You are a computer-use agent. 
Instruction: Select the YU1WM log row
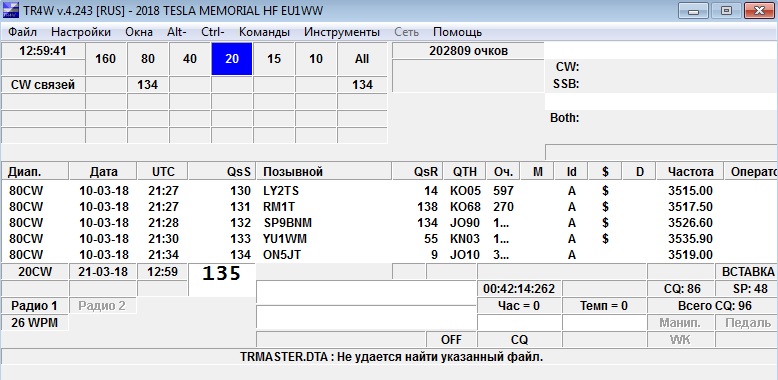point(389,239)
